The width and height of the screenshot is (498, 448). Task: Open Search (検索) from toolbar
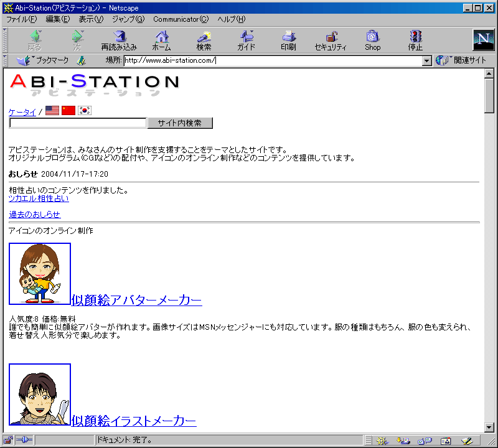(204, 40)
